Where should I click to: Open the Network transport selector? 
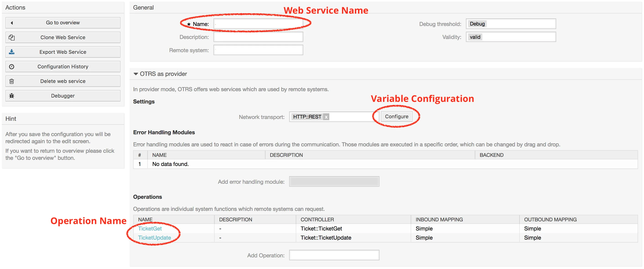351,117
